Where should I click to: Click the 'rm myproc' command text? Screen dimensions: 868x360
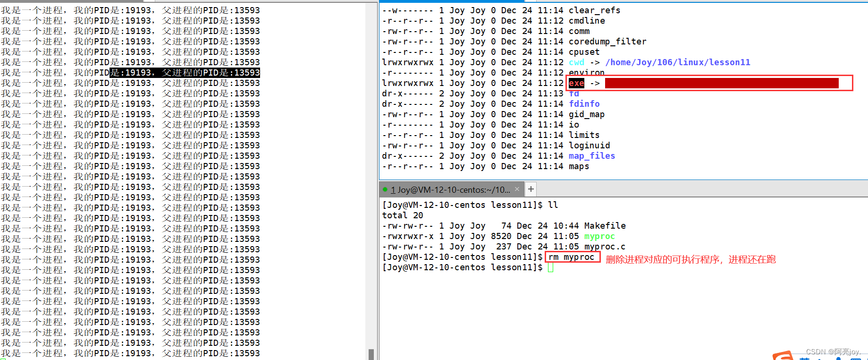click(571, 257)
